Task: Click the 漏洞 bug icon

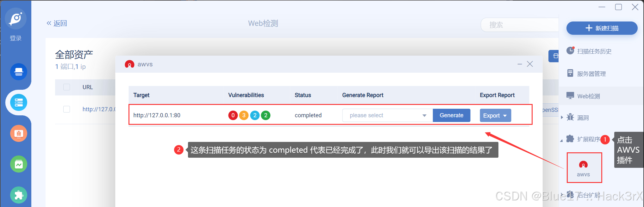Action: 570,117
